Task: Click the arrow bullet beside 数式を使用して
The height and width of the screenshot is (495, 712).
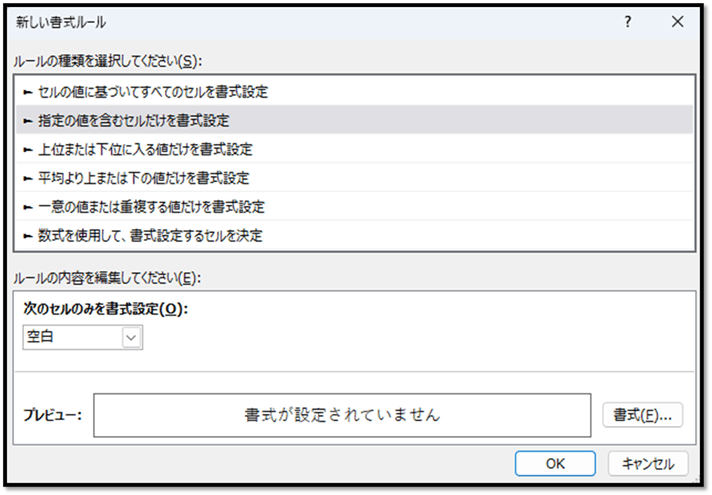Action: pyautogui.click(x=28, y=235)
